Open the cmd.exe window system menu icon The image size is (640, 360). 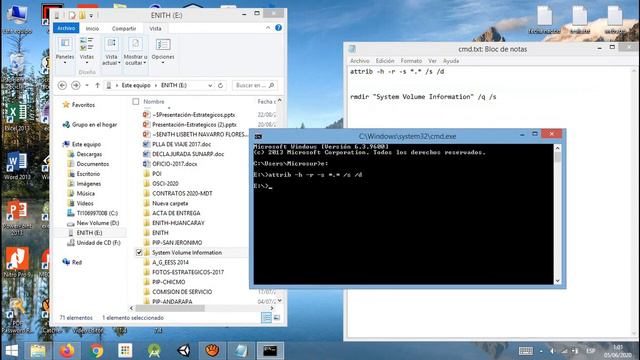[258, 136]
